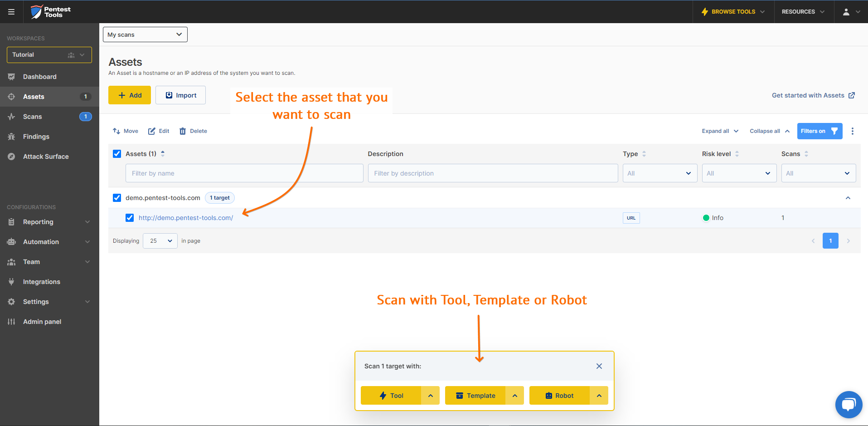Expand the Automation sidebar section

[49, 242]
